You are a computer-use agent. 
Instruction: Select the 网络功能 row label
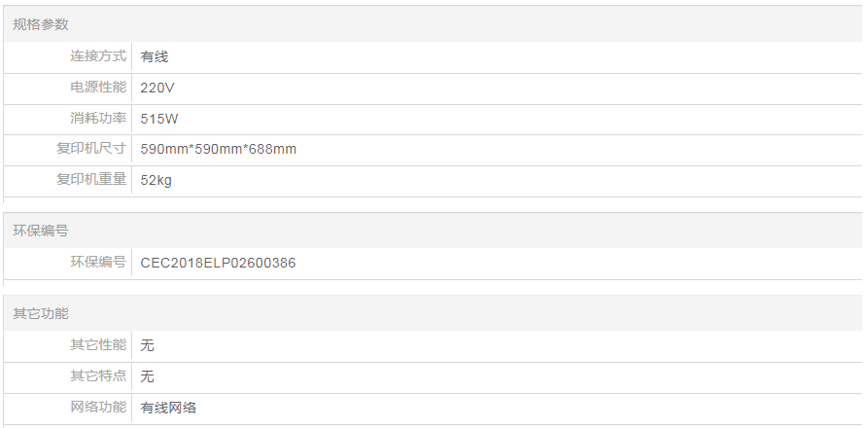click(x=98, y=407)
